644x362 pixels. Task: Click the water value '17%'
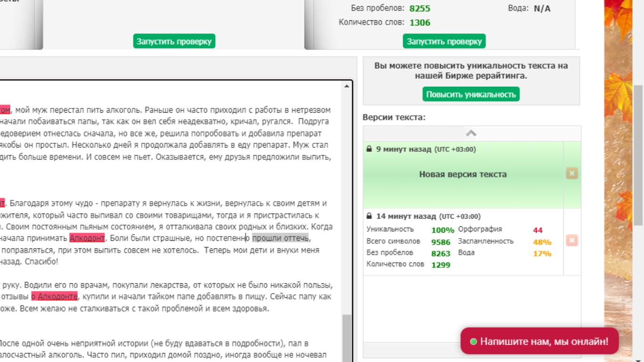click(542, 254)
